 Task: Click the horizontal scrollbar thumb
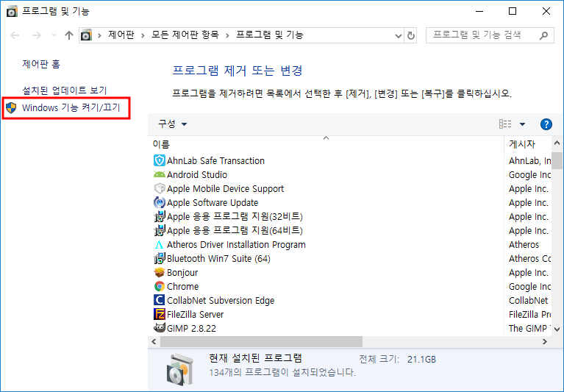point(262,342)
